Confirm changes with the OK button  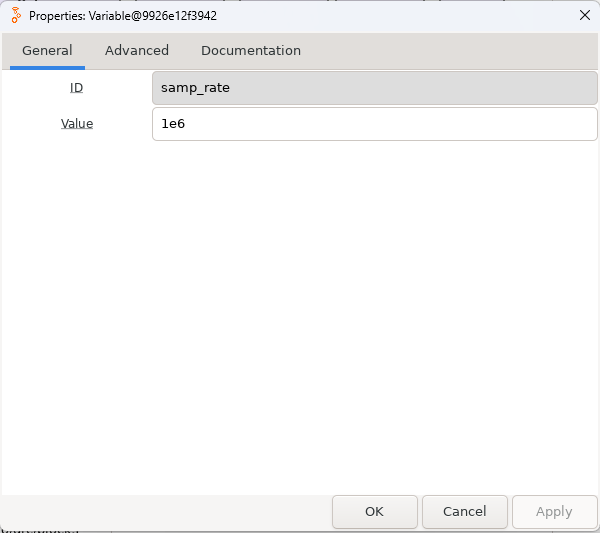374,512
